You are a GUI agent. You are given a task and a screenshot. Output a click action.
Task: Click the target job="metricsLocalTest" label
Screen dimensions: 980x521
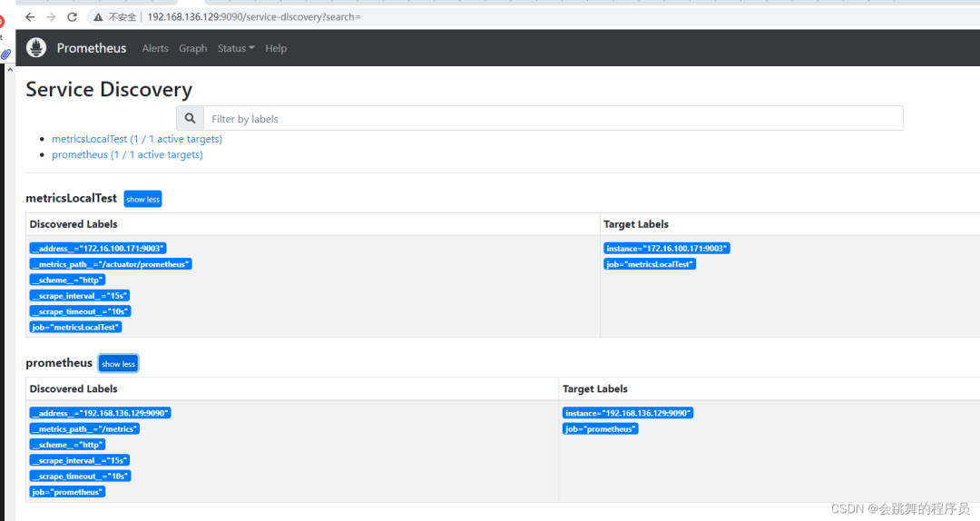pyautogui.click(x=650, y=264)
